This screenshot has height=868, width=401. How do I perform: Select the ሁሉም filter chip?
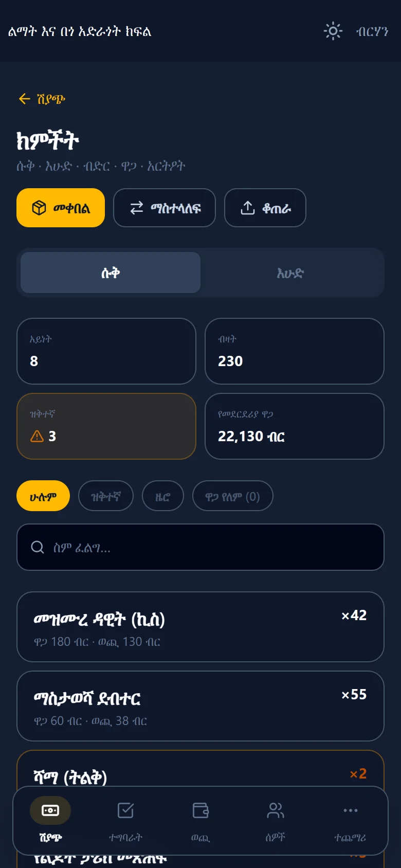43,496
